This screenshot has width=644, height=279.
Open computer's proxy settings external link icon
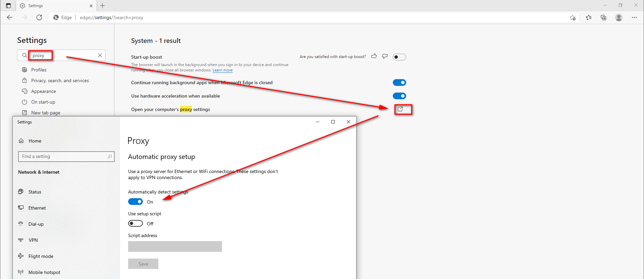[x=400, y=109]
